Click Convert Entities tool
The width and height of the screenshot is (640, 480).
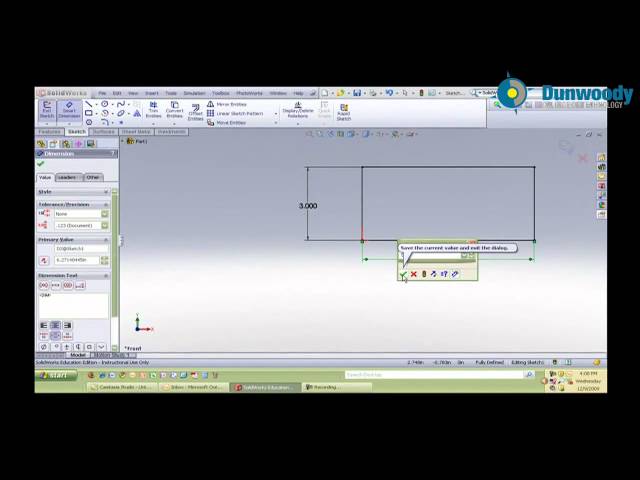174,111
